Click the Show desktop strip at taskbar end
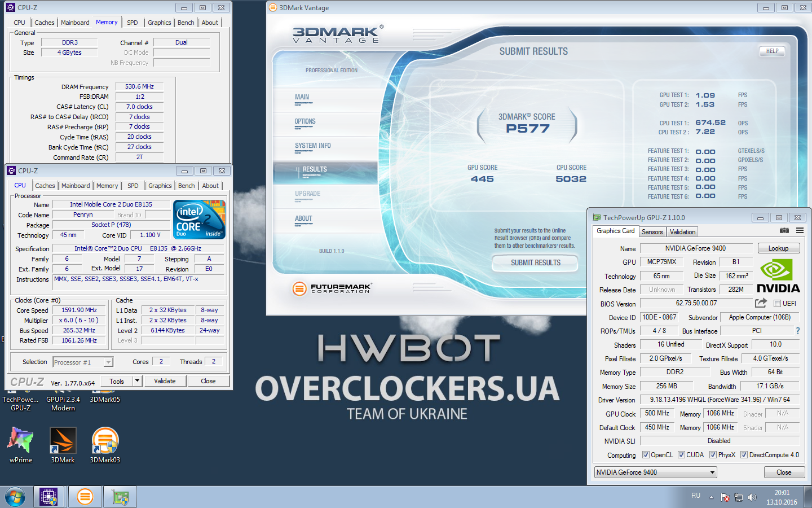The width and height of the screenshot is (812, 508). tap(808, 497)
